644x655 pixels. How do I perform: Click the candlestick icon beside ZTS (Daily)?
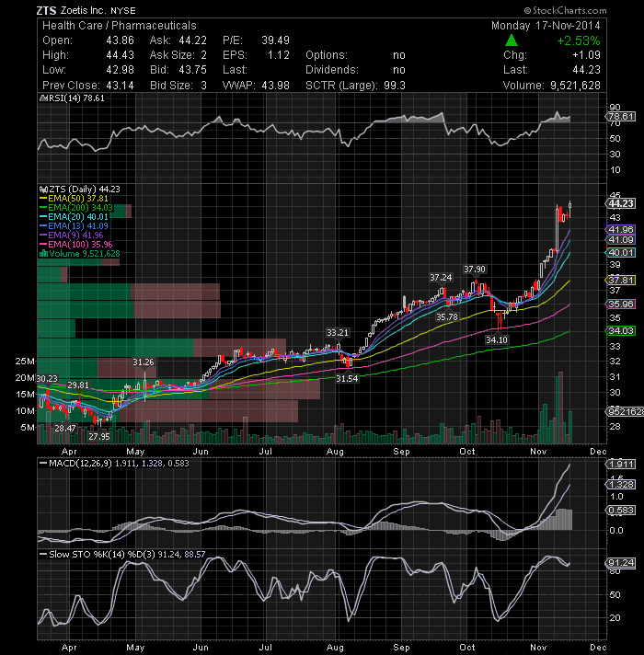[43, 190]
